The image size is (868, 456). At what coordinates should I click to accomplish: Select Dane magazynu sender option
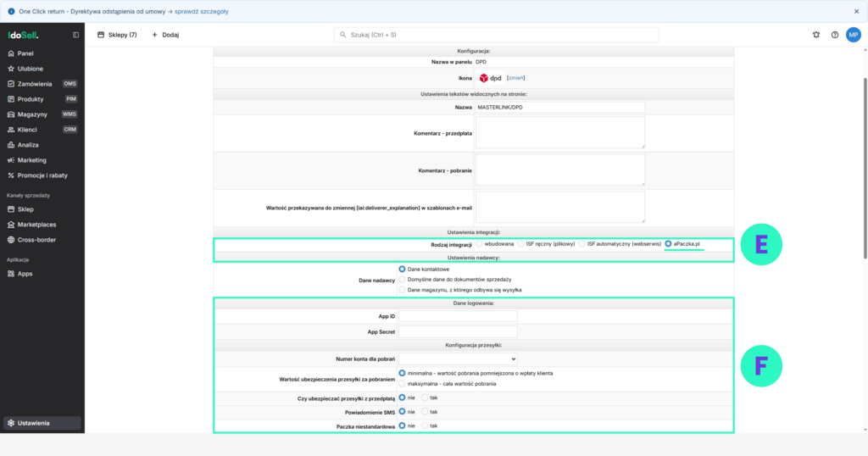[402, 289]
